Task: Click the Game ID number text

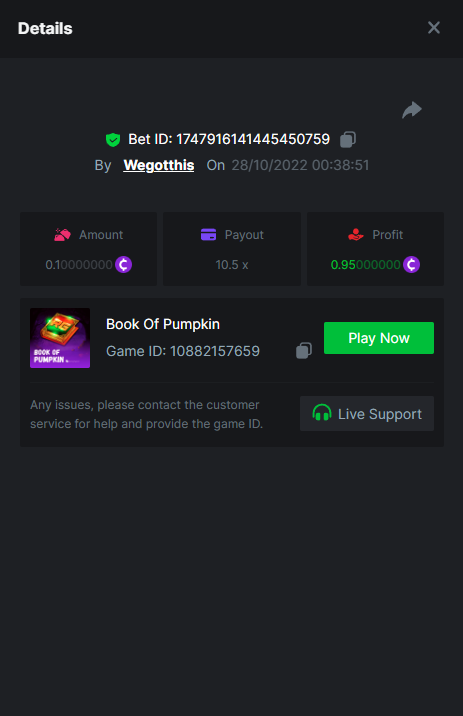Action: coord(215,351)
